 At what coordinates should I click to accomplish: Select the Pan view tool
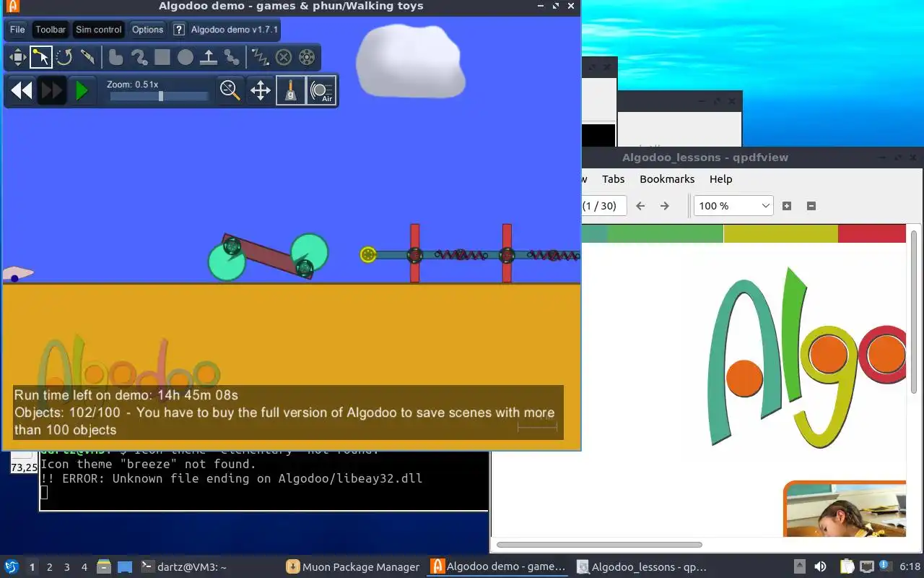point(261,90)
